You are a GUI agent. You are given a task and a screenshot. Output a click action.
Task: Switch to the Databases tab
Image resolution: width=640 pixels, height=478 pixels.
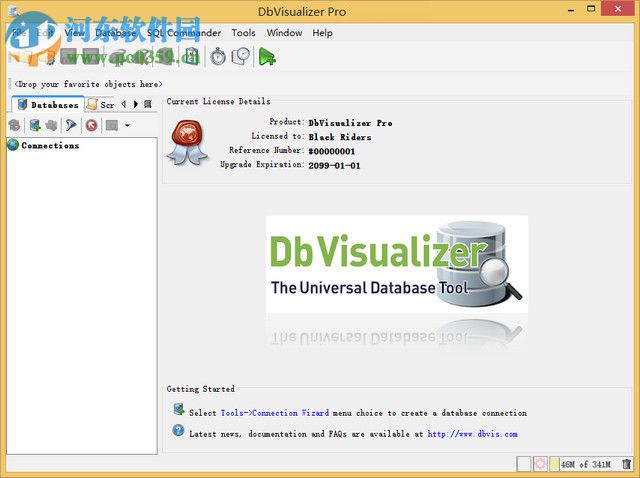[48, 104]
